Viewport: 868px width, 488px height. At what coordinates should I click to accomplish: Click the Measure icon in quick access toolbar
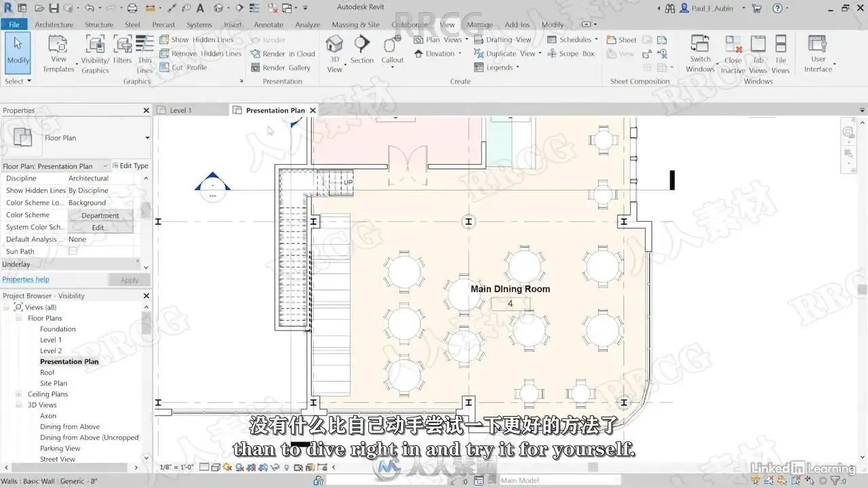(151, 8)
